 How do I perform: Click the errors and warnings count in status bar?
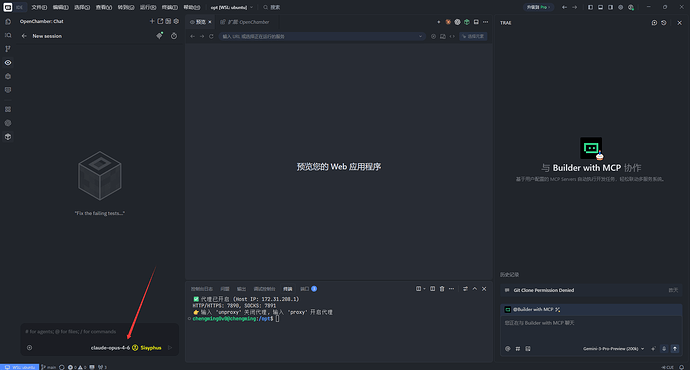77,367
